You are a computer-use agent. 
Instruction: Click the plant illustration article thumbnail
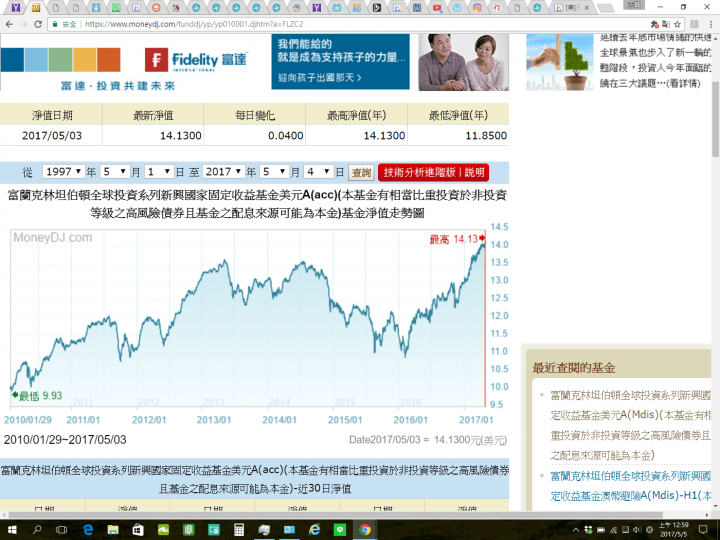[559, 62]
